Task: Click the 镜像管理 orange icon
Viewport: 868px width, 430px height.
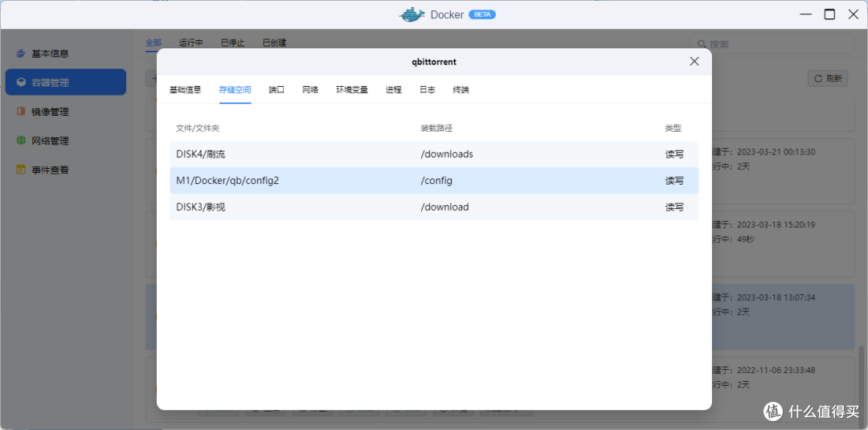Action: tap(21, 112)
